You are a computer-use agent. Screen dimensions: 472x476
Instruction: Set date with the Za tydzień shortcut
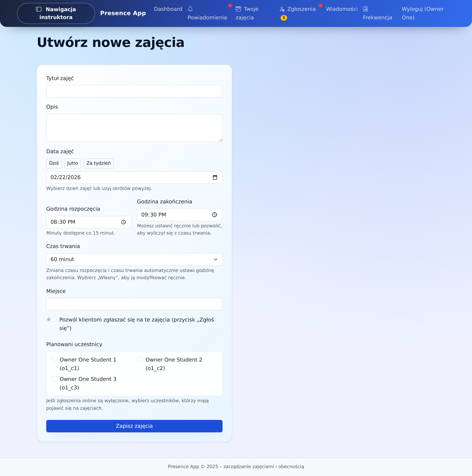coord(99,163)
